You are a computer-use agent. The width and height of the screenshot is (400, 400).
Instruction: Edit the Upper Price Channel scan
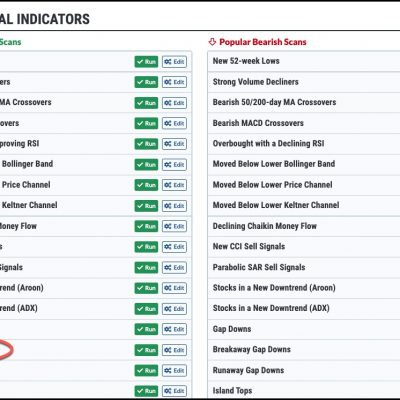(174, 185)
